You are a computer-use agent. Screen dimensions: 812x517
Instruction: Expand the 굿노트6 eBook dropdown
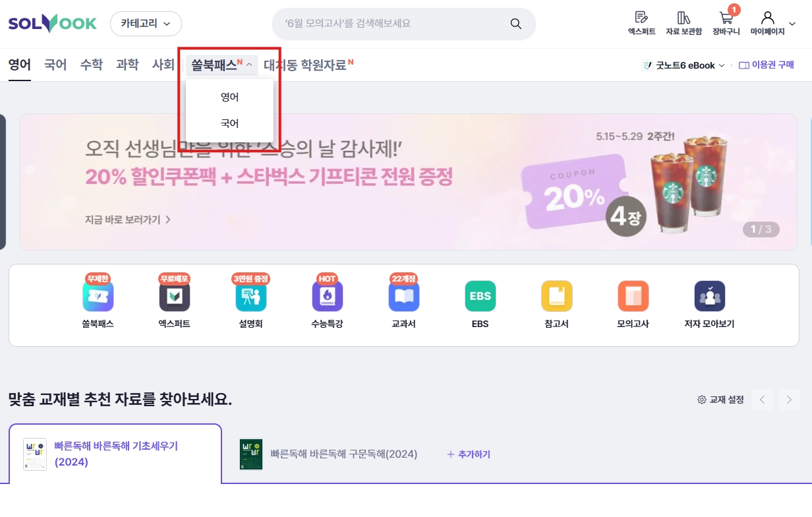[x=683, y=65]
